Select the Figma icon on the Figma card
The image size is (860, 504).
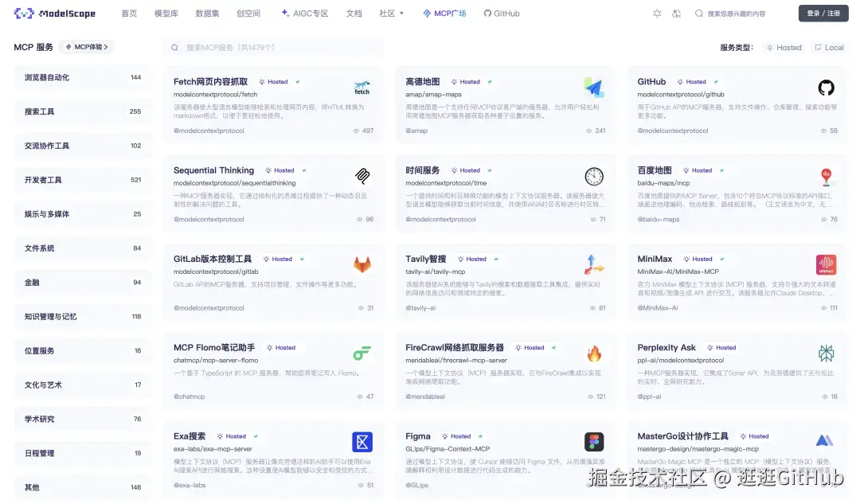595,443
